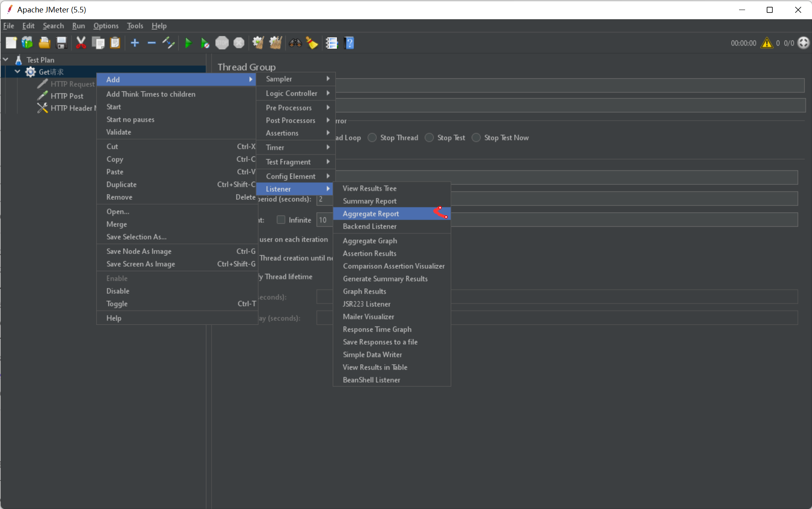
Task: Collapse the Test Plan tree node
Action: pos(6,59)
